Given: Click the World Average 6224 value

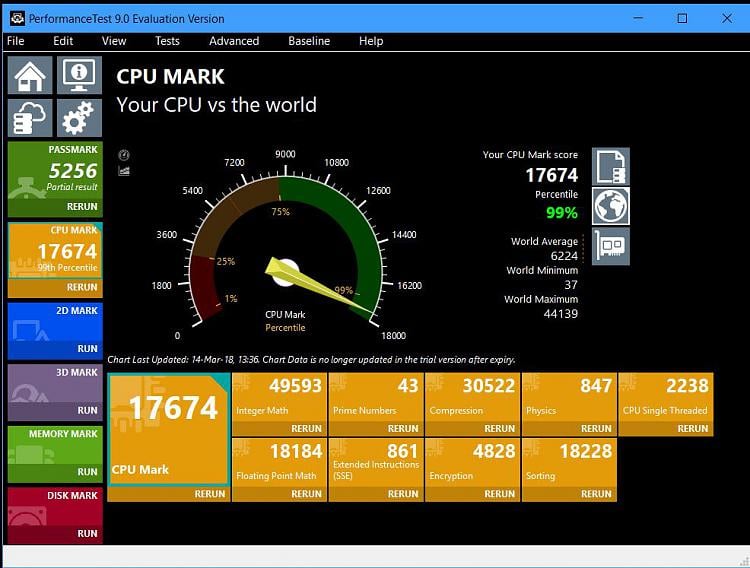Looking at the screenshot, I should point(564,256).
